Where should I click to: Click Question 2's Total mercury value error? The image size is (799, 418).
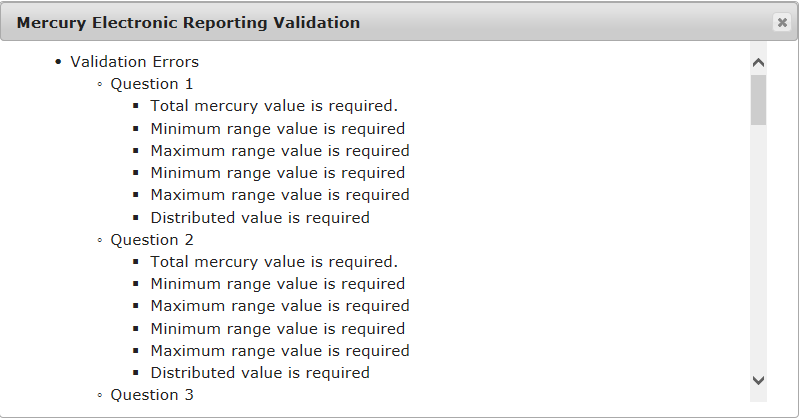274,262
